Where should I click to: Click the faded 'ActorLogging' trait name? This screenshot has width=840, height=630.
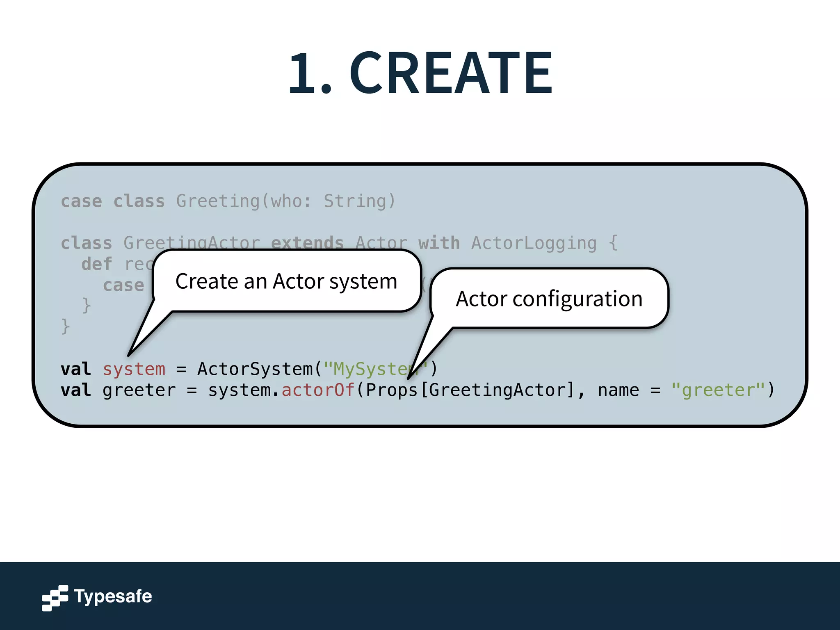(x=534, y=243)
